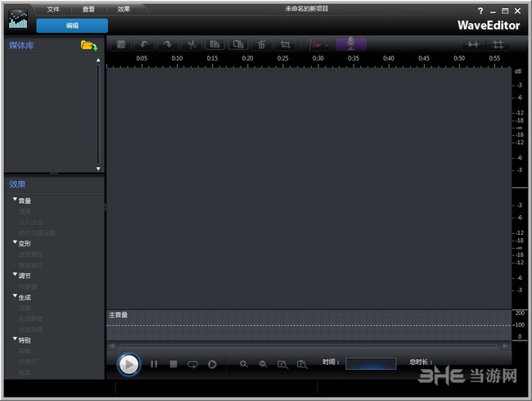The image size is (532, 401).
Task: Click the large Play button
Action: (128, 364)
